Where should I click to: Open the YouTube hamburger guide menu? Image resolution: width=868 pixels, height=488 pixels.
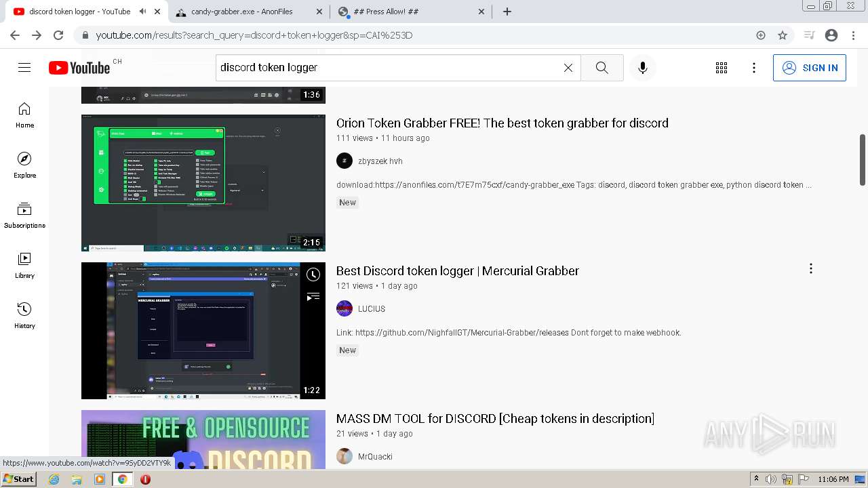click(x=24, y=68)
